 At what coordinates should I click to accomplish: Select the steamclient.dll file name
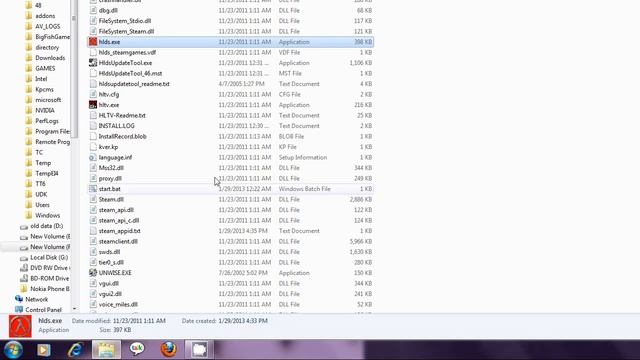point(118,241)
